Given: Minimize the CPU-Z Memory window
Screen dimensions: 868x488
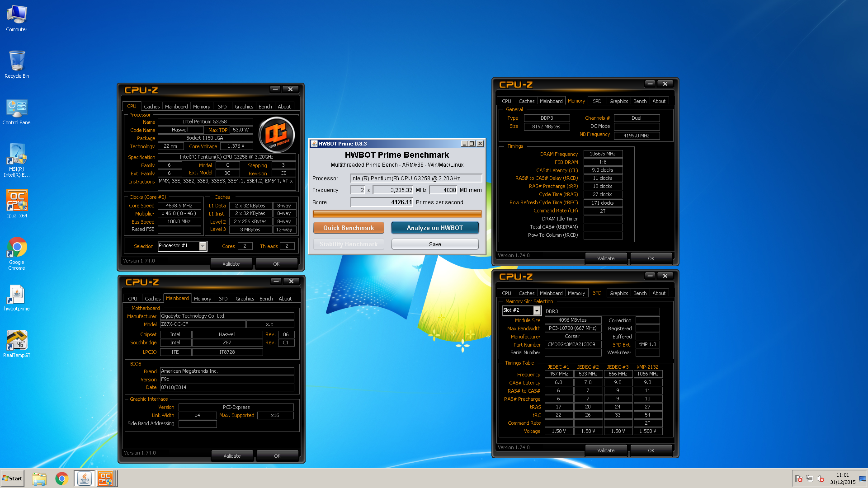Looking at the screenshot, I should coord(650,84).
